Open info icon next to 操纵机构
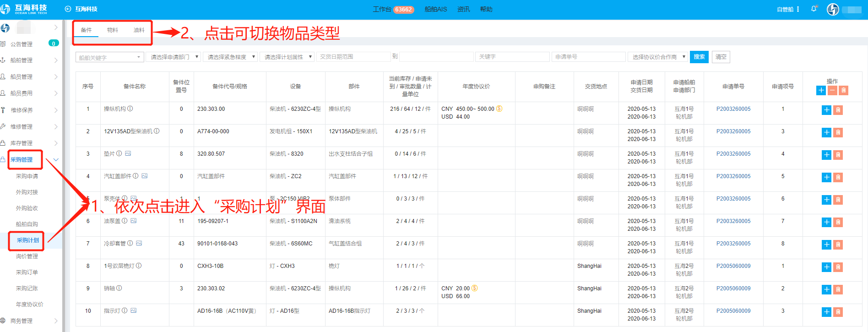 point(130,109)
